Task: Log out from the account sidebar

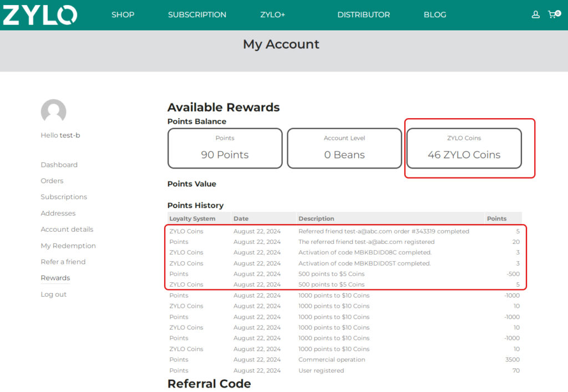Action: tap(53, 294)
